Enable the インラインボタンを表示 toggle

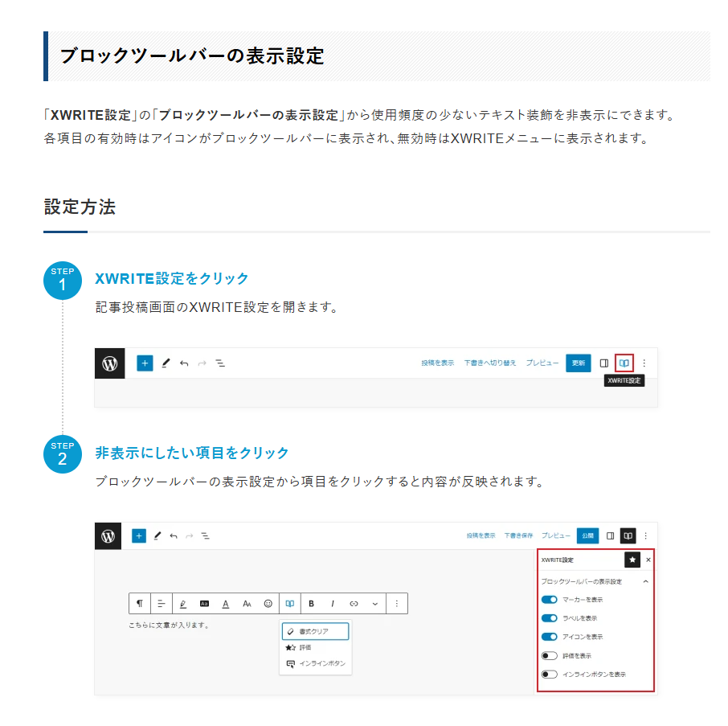(550, 674)
